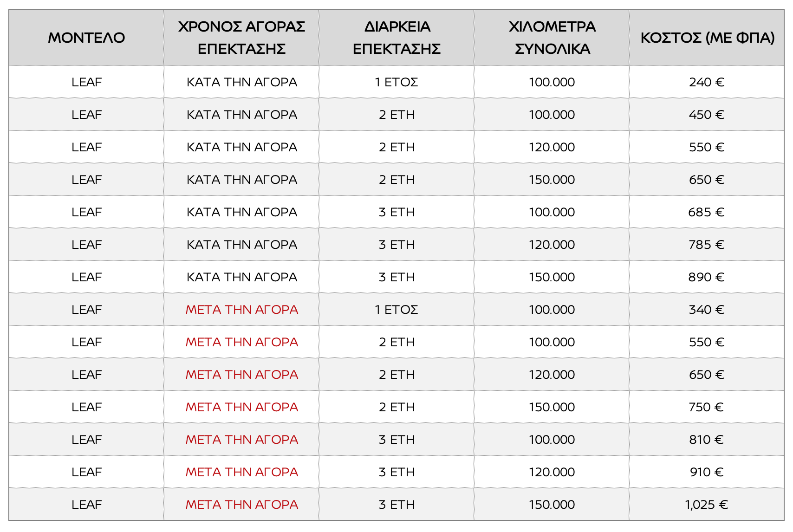
Task: Click the 1,025 € cost cell
Action: coord(707,505)
